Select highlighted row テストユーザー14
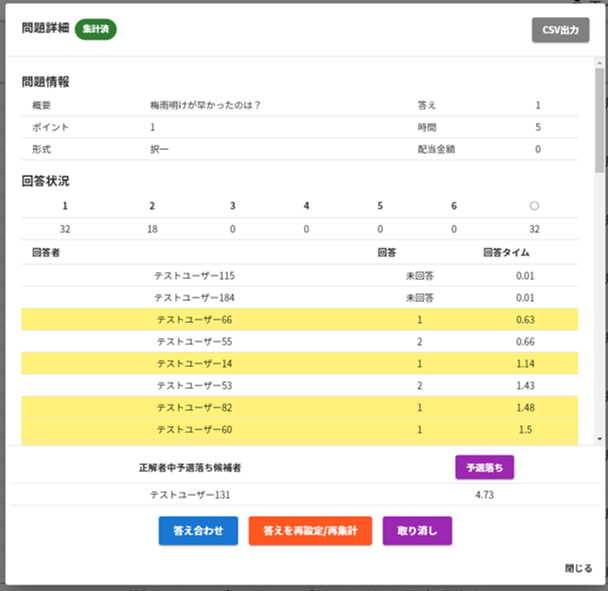608x591 pixels. [299, 363]
